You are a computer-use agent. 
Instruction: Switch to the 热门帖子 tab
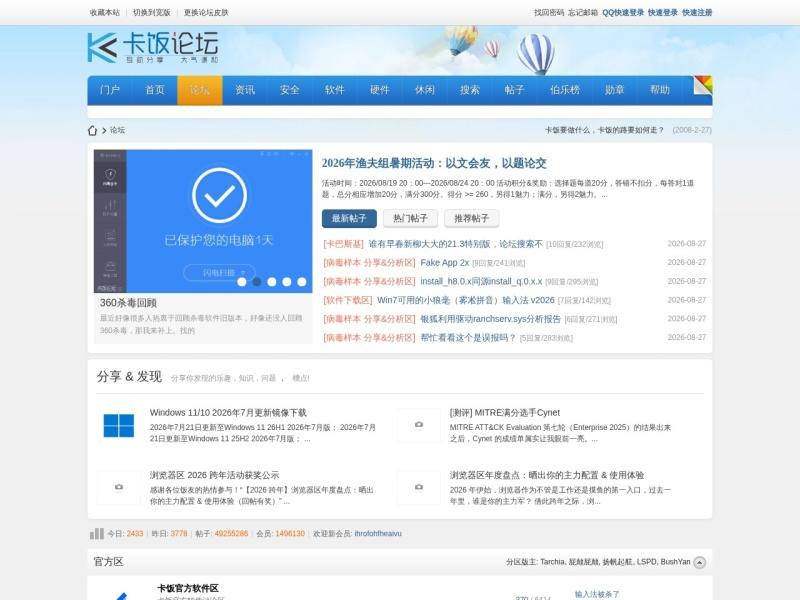click(410, 218)
